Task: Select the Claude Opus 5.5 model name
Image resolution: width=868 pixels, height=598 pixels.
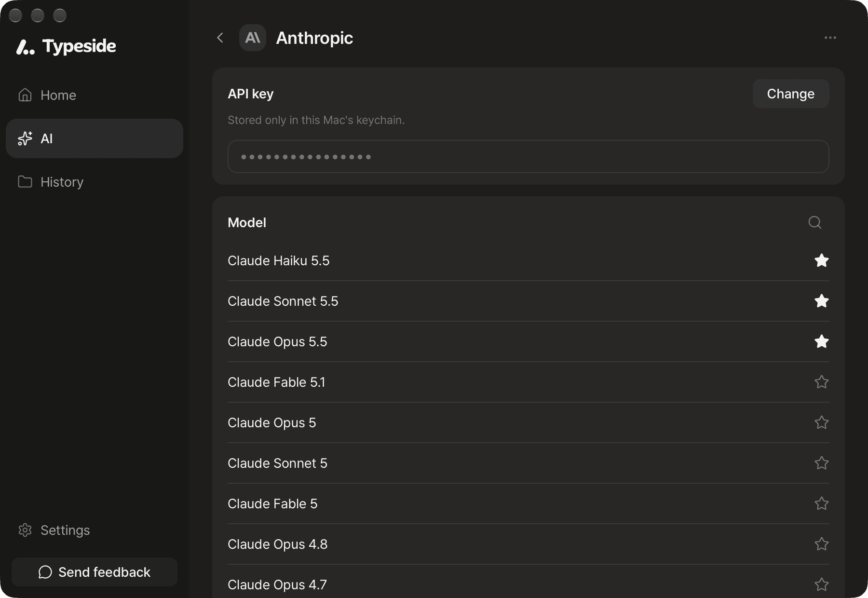Action: click(277, 341)
